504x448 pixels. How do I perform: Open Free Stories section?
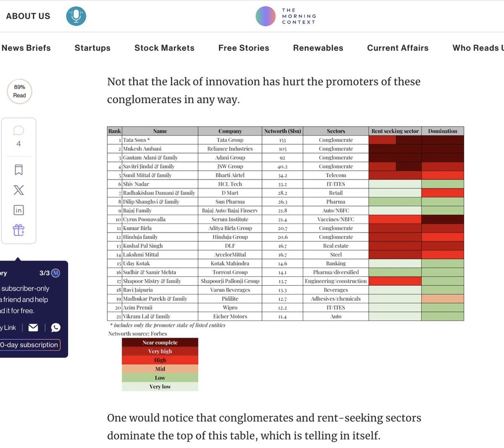(243, 48)
